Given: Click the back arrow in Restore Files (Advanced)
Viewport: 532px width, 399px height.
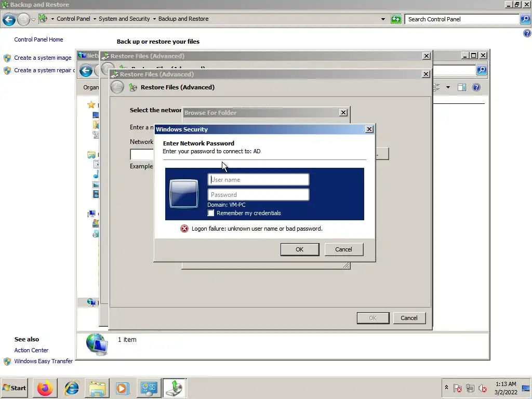Looking at the screenshot, I should (117, 87).
